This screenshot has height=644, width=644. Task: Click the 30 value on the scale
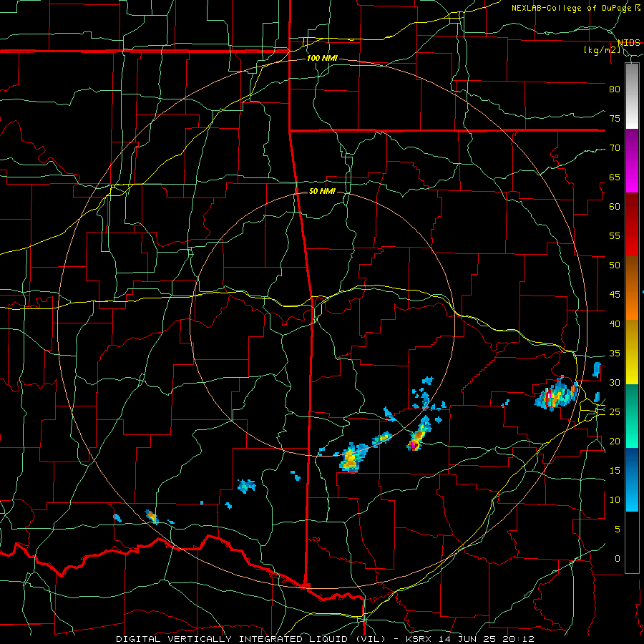tap(615, 382)
